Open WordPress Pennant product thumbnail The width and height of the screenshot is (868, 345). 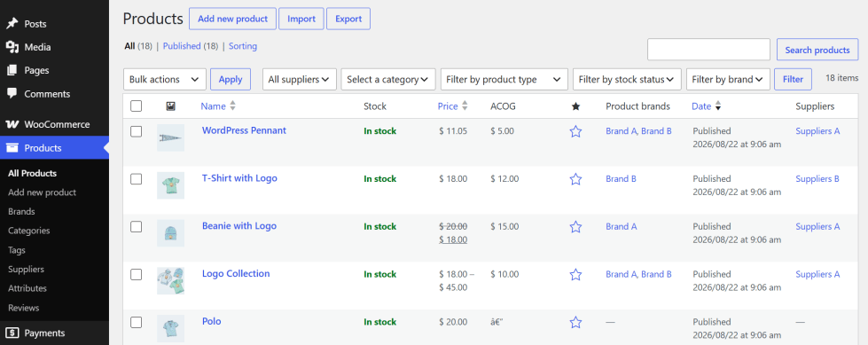tap(170, 137)
